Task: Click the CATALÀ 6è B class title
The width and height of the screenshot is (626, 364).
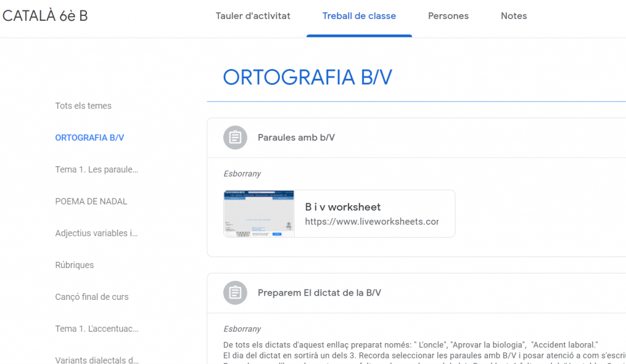Action: coord(45,16)
